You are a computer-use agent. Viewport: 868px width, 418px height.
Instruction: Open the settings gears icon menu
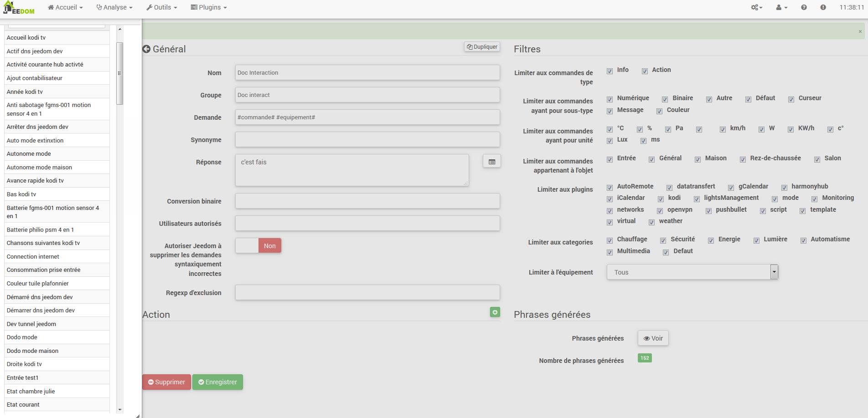click(756, 7)
